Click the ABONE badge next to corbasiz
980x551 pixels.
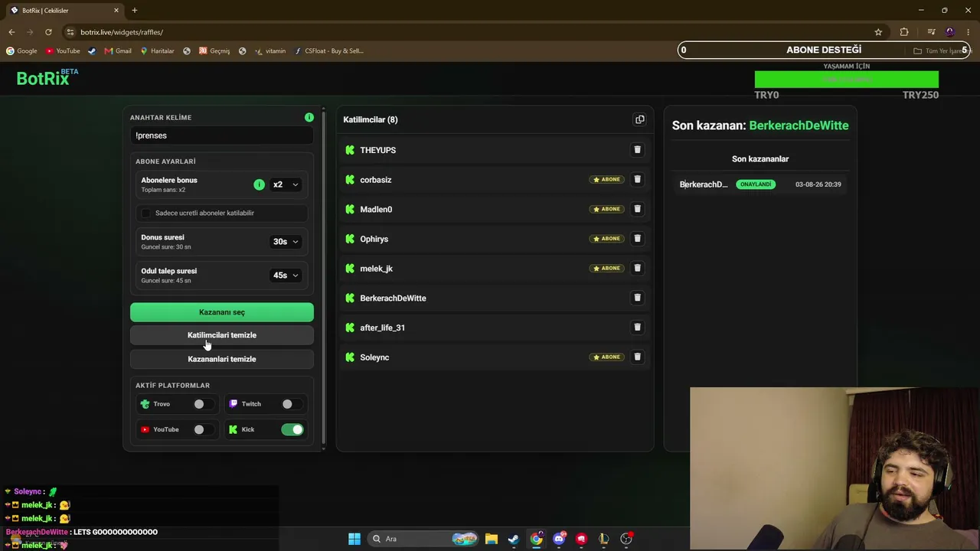click(x=606, y=180)
